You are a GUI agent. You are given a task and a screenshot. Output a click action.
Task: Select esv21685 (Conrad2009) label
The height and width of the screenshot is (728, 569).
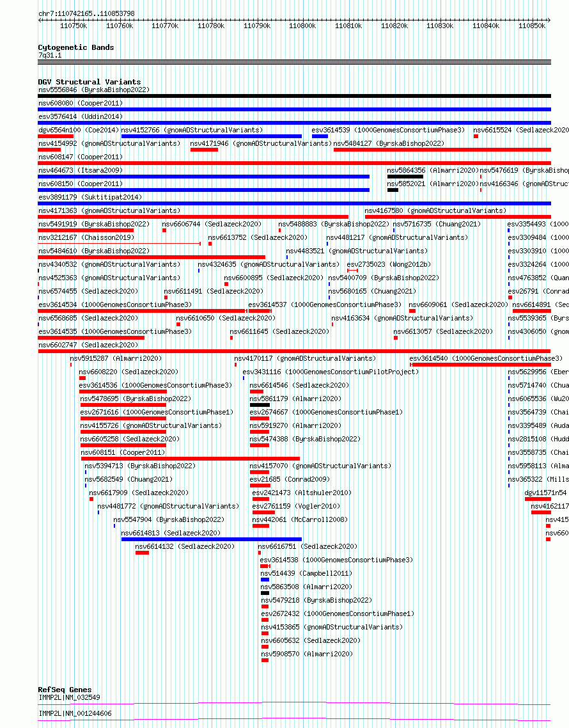tap(290, 480)
